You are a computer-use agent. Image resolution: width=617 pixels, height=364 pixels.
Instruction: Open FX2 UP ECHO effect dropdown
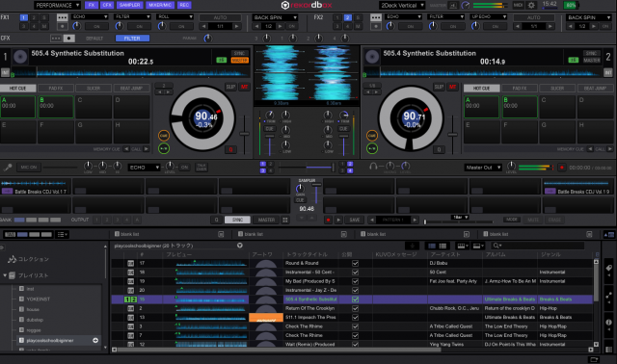point(489,17)
